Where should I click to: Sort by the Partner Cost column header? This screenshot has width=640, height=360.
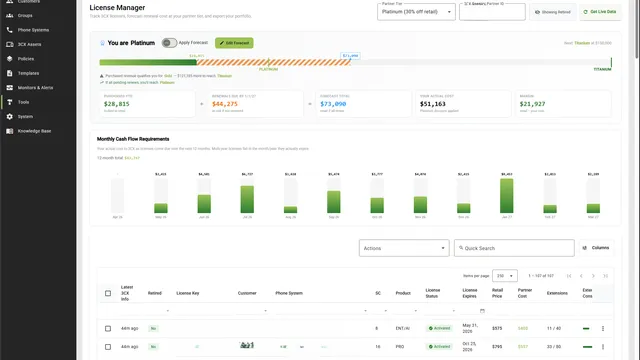pyautogui.click(x=524, y=293)
